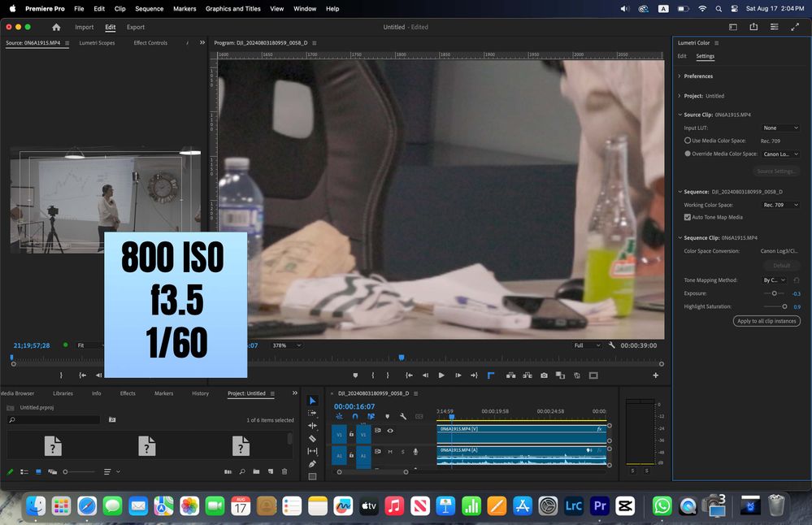Switch to the Lumetri Color Edit tab
This screenshot has height=525, width=812.
click(x=682, y=56)
